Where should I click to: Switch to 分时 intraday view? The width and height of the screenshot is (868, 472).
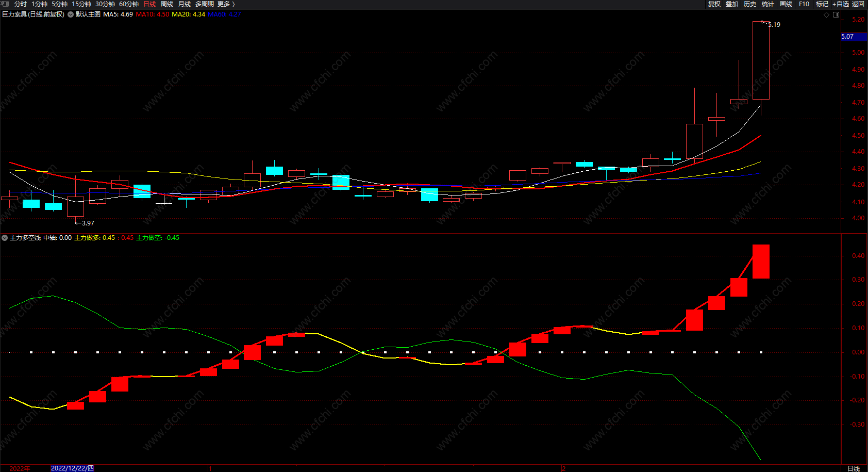pyautogui.click(x=21, y=4)
